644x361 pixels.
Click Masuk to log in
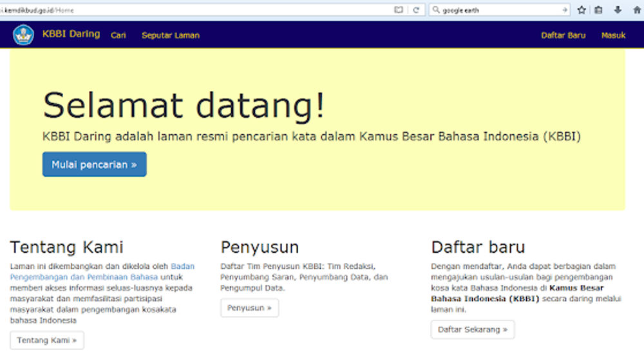[613, 35]
